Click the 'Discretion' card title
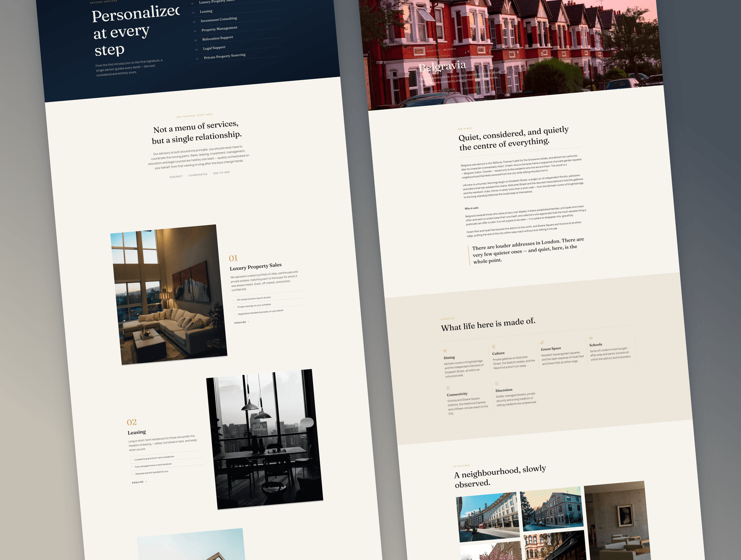 [x=504, y=390]
